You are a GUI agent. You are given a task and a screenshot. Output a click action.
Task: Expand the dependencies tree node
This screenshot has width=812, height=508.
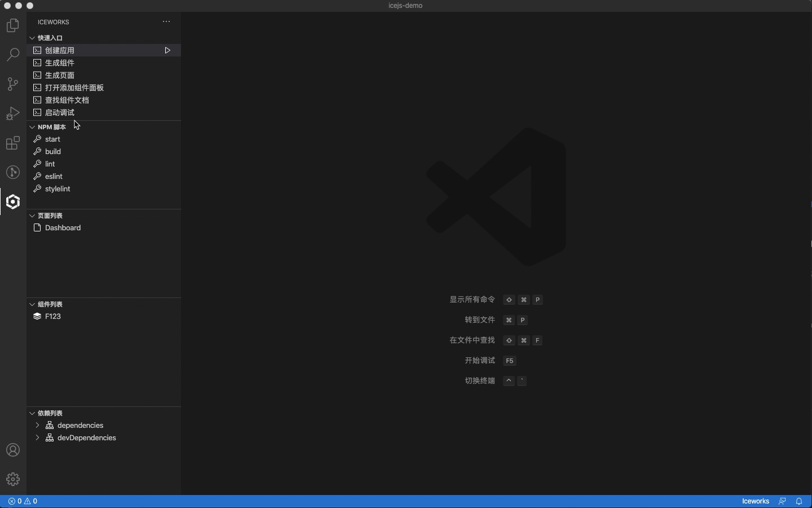pyautogui.click(x=37, y=425)
